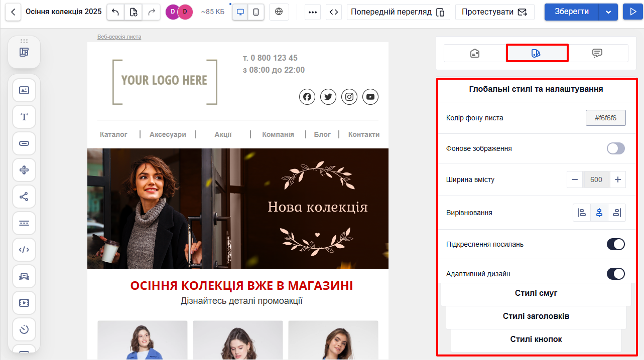644x360 pixels.
Task: Click the content width value 600
Action: point(596,179)
